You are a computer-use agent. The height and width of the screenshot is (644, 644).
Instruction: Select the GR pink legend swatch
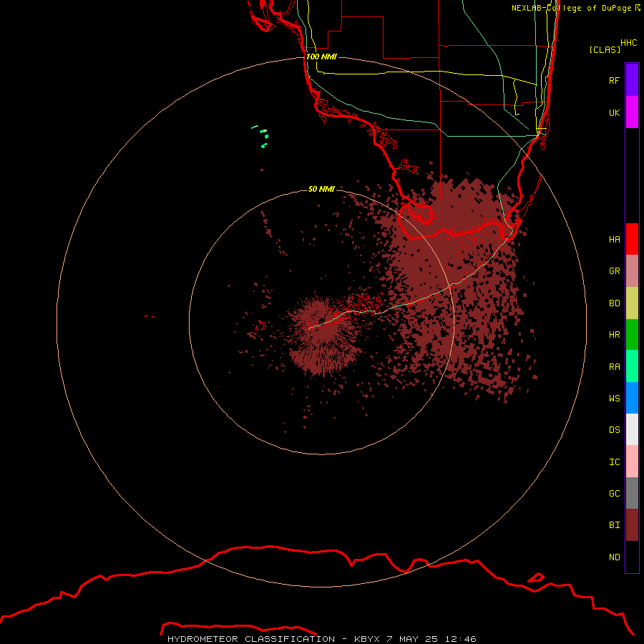(x=632, y=270)
